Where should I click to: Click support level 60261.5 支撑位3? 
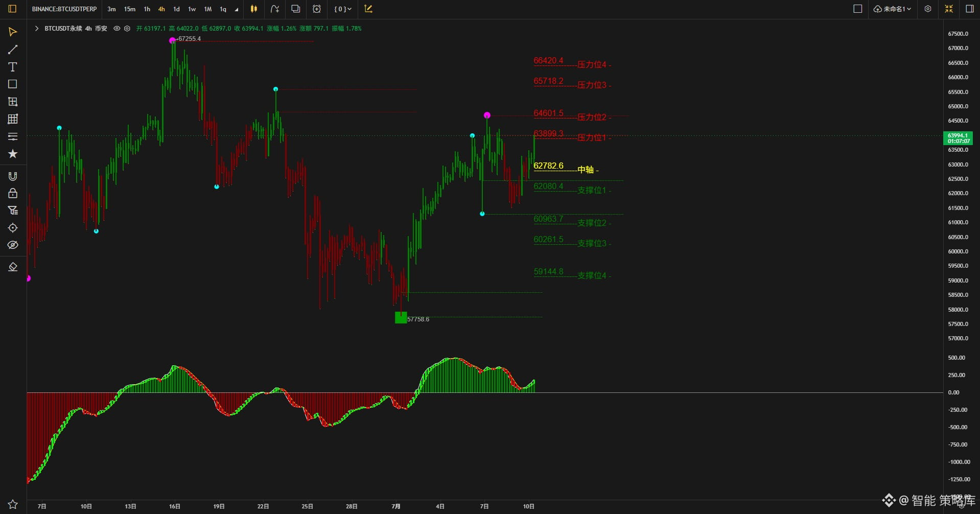click(572, 241)
